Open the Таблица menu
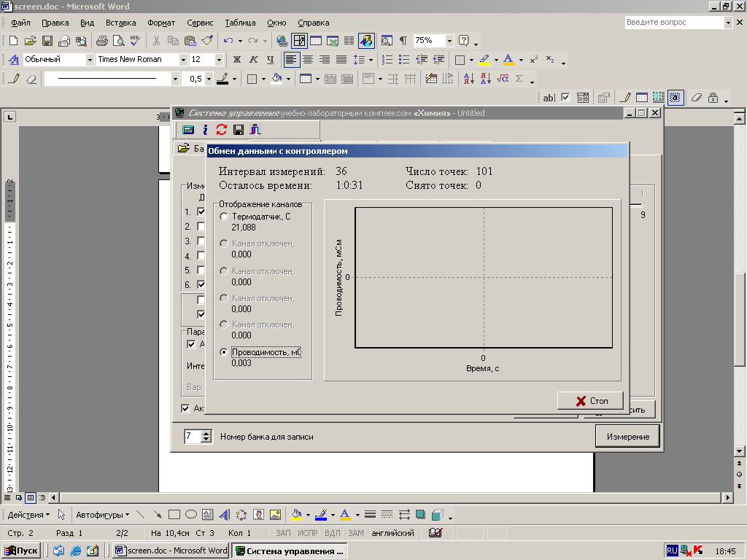This screenshot has width=747, height=560. tap(240, 23)
